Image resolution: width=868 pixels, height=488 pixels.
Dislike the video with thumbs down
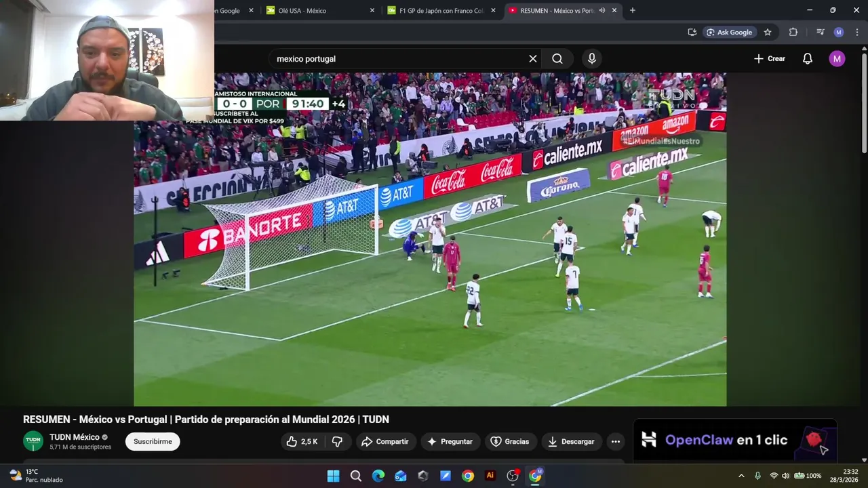click(337, 441)
